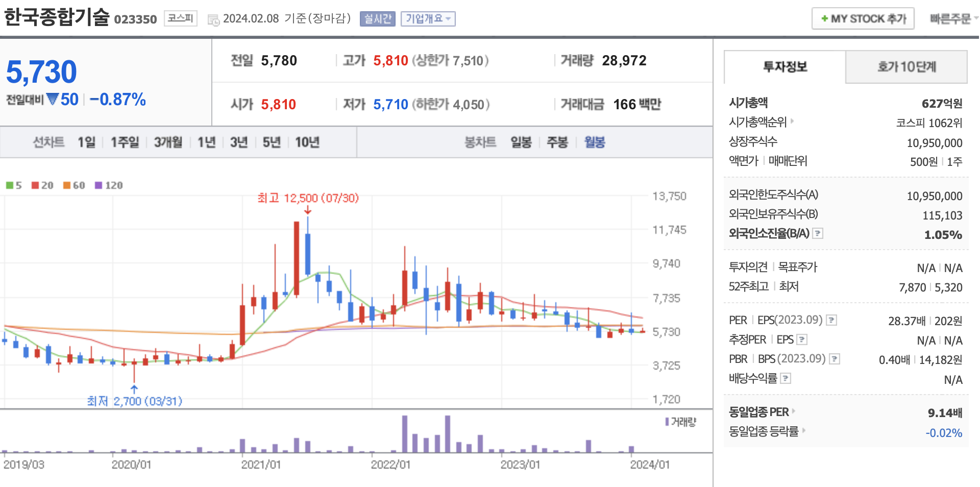Select the 주봉 candle chart
The image size is (980, 487).
[x=557, y=142]
